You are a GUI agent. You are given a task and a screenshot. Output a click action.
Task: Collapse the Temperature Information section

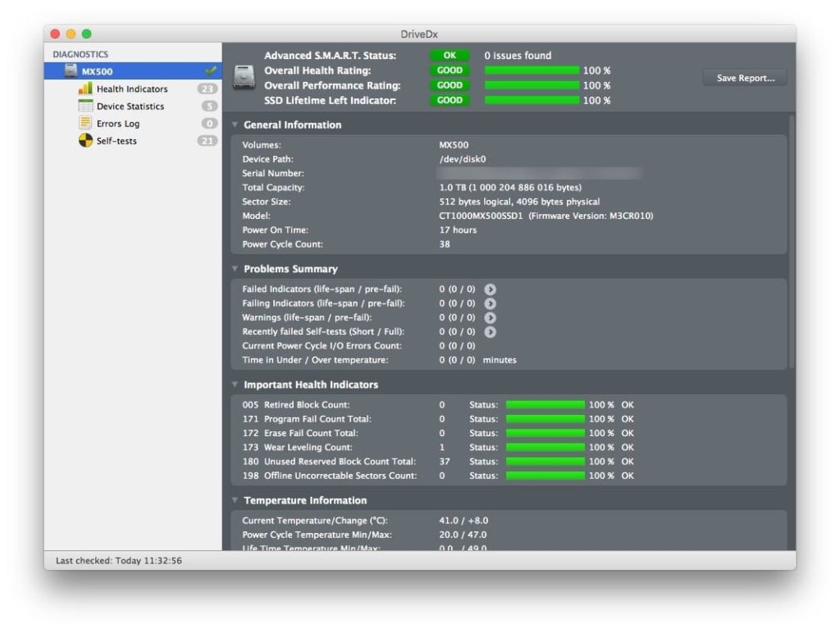(235, 499)
